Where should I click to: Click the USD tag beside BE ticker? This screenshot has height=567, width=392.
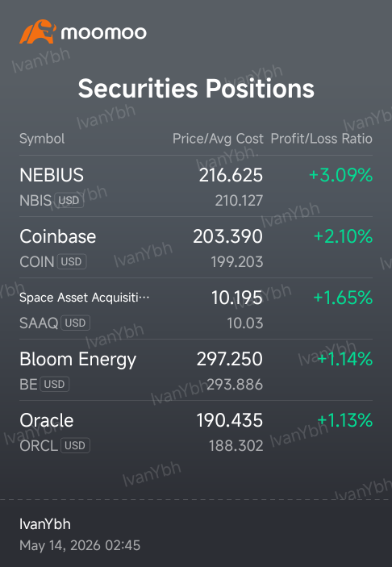[54, 384]
